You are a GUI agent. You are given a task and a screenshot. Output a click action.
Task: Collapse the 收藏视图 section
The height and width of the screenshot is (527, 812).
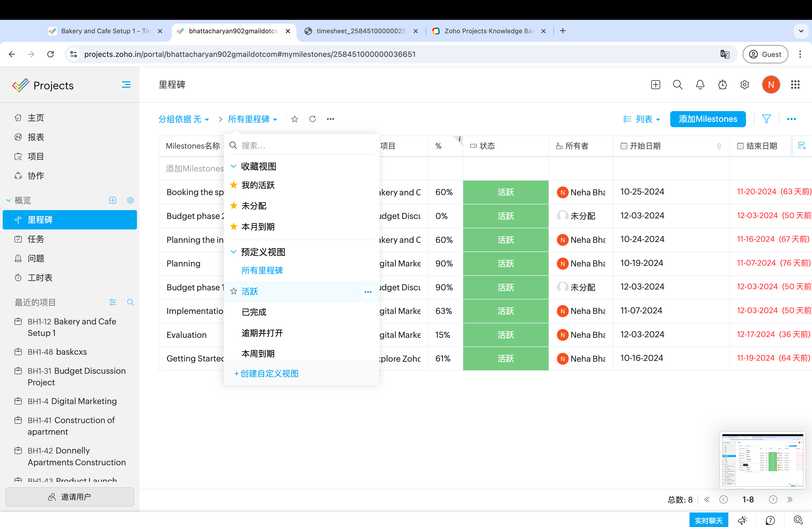pyautogui.click(x=234, y=166)
